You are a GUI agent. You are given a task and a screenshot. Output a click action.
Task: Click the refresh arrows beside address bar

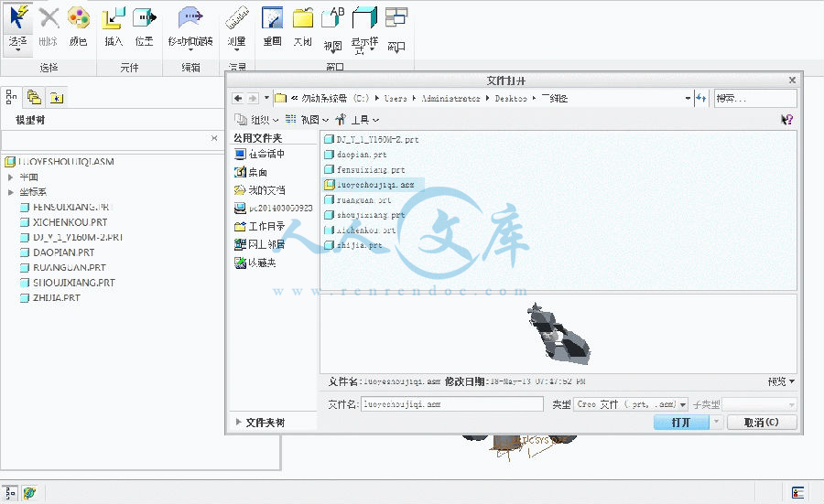tap(701, 98)
